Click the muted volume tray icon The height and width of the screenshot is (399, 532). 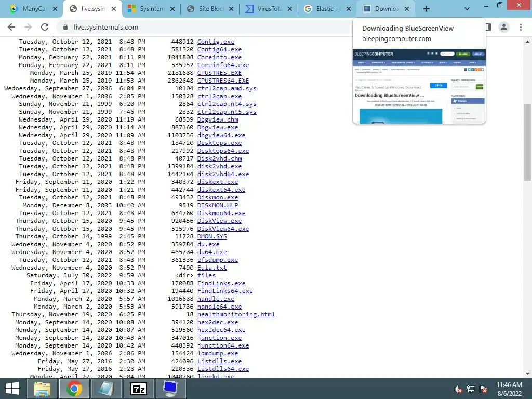[x=458, y=389]
